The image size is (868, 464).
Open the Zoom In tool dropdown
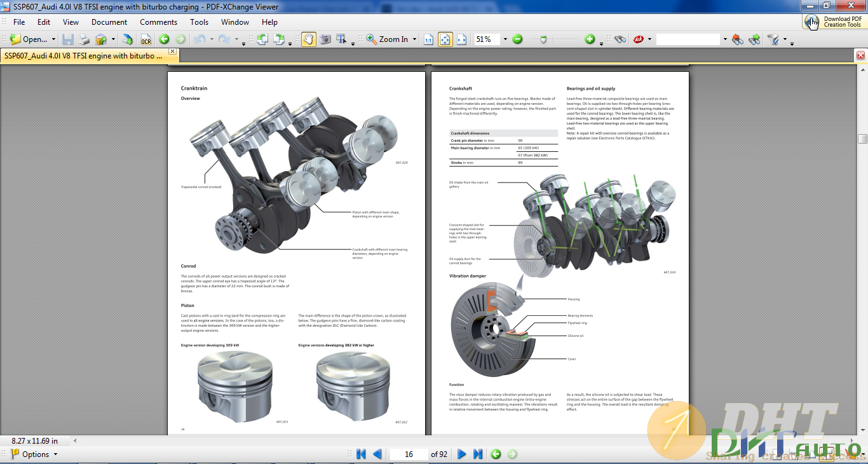pos(414,39)
